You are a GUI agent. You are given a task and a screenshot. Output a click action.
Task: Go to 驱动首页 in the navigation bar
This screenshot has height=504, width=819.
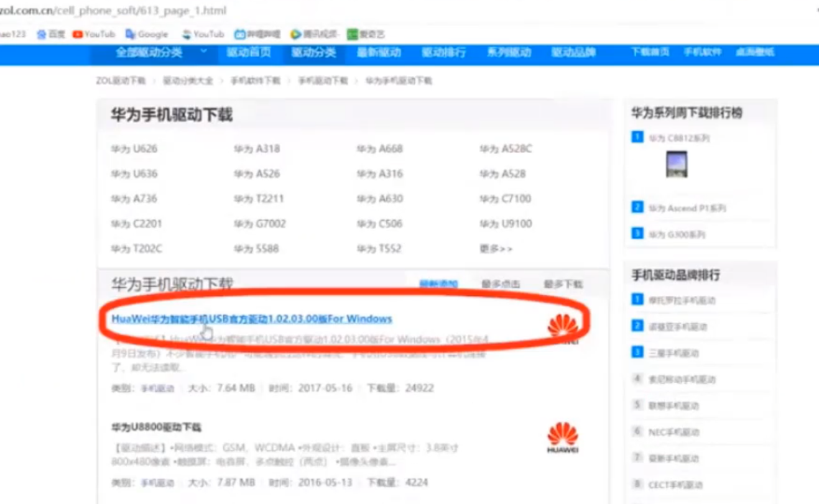coord(249,53)
